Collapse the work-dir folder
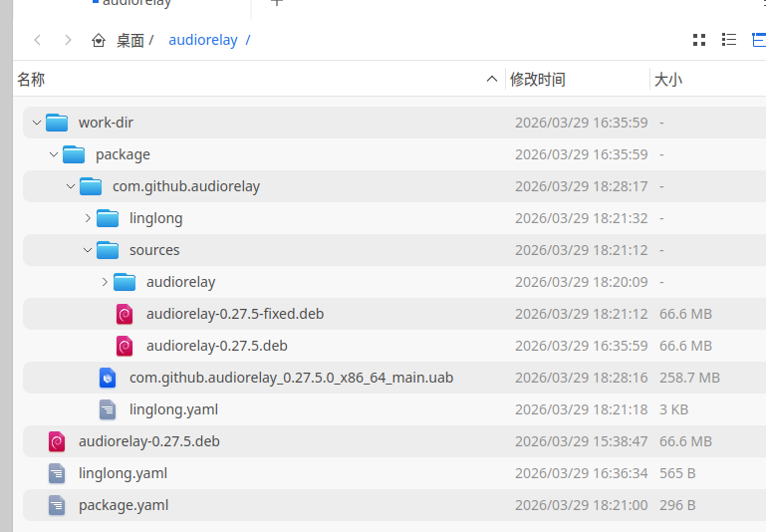The image size is (766, 532). point(37,123)
